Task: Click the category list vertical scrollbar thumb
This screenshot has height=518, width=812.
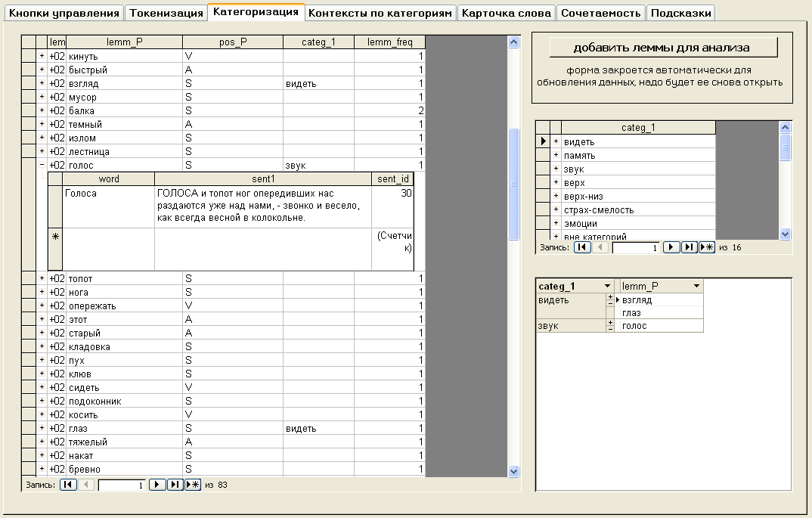Action: (x=785, y=147)
